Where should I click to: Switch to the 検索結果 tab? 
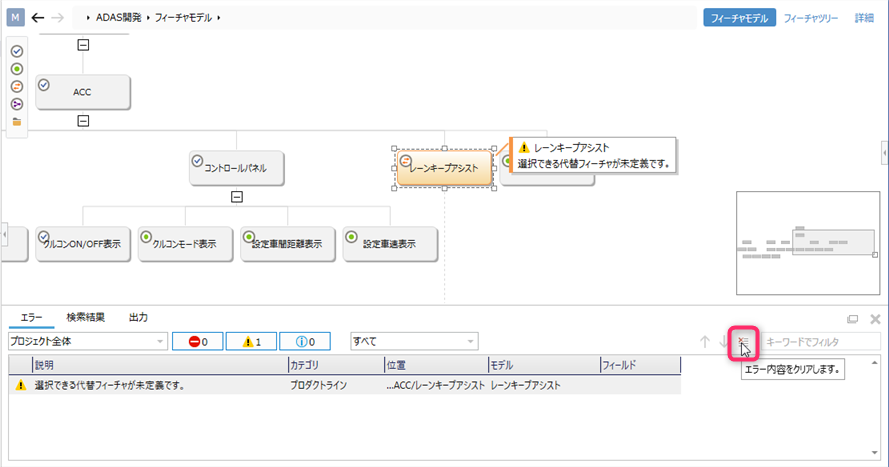[x=85, y=317]
